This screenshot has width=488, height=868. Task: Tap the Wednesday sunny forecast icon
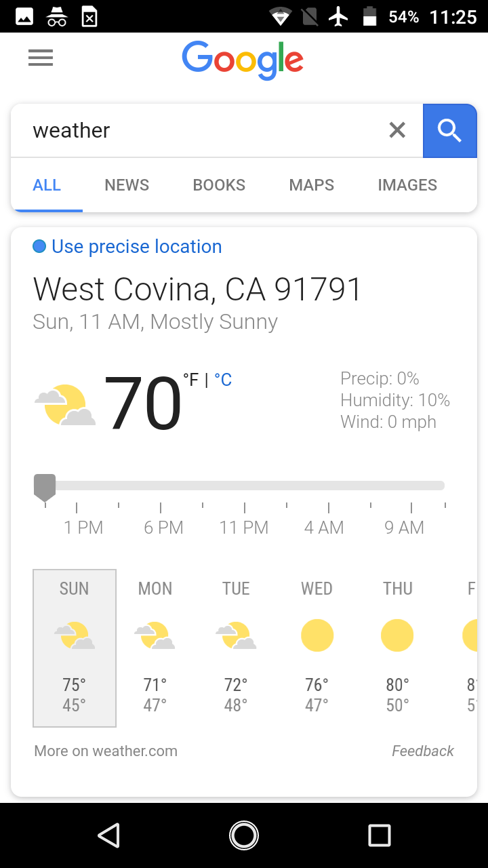[x=317, y=635]
